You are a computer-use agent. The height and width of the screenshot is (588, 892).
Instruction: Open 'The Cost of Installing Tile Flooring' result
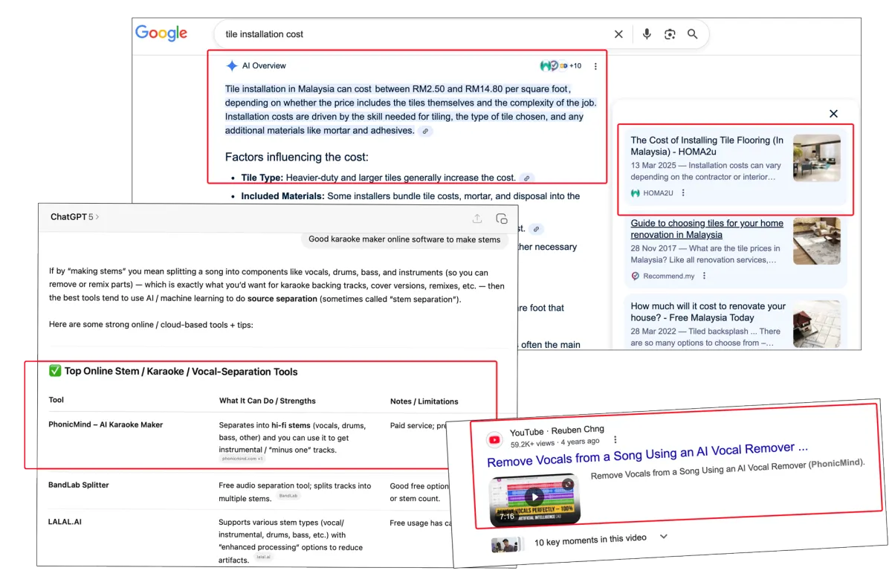[707, 146]
